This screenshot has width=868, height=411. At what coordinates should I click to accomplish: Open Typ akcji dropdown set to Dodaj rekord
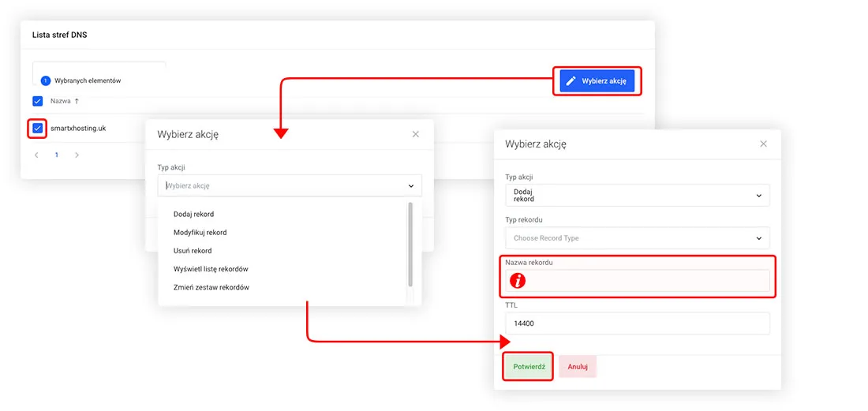coord(638,196)
